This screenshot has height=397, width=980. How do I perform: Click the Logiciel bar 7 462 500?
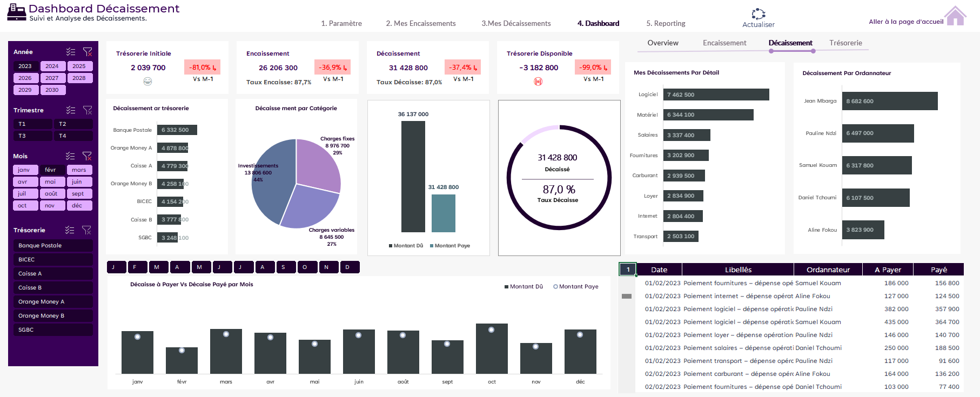[716, 95]
